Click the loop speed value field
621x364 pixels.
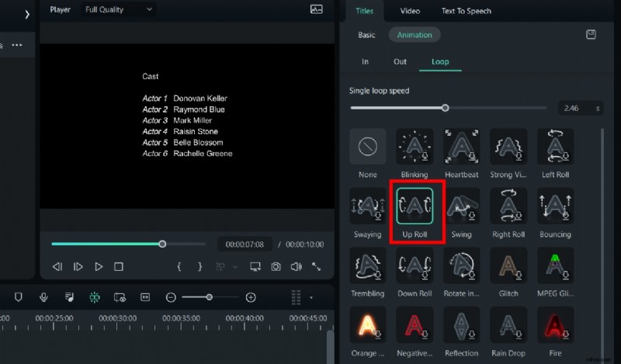[574, 109]
